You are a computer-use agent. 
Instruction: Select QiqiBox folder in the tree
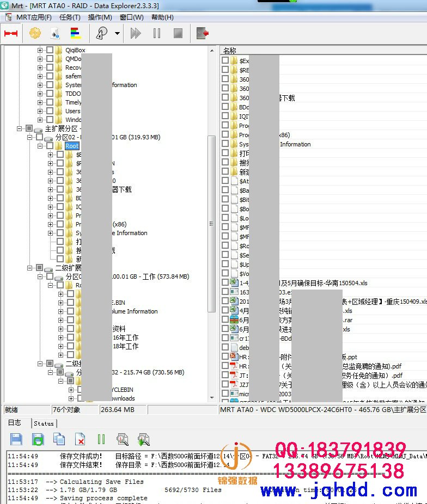(x=75, y=50)
